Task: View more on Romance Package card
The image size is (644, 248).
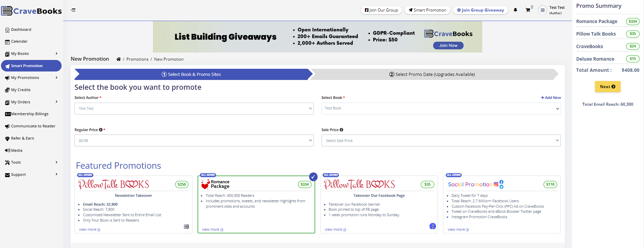Action: click(212, 230)
